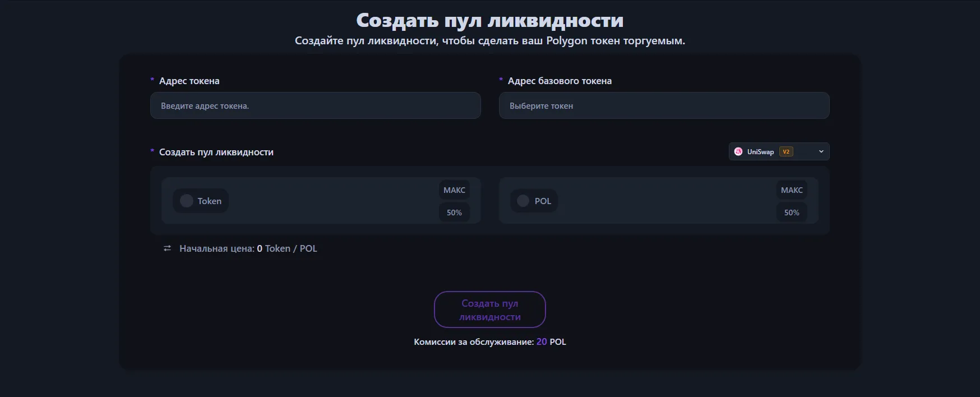Click the Введите адрес токена input field
Viewport: 980px width, 397px height.
tap(315, 106)
